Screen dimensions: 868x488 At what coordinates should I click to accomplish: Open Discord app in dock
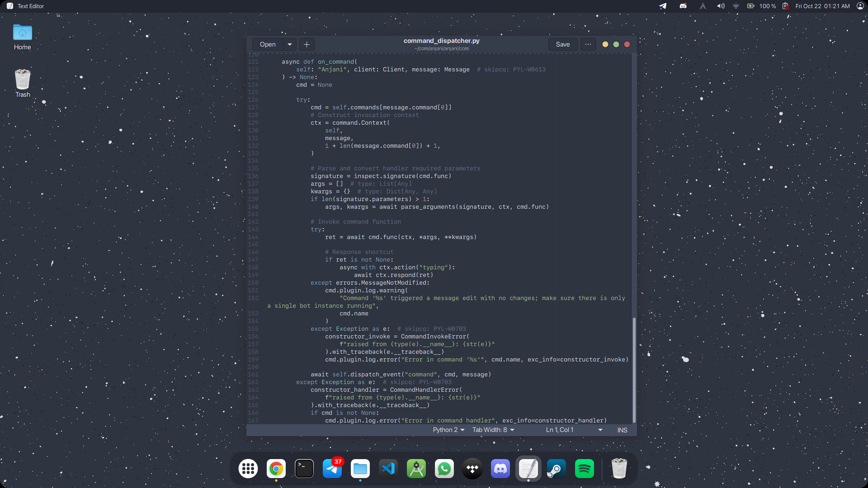tap(500, 469)
